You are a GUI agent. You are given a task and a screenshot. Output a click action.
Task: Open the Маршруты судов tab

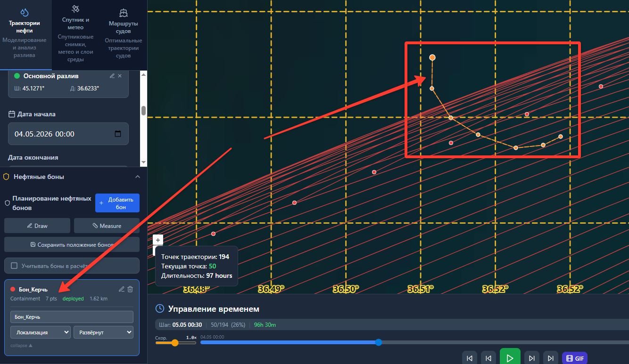pyautogui.click(x=123, y=35)
